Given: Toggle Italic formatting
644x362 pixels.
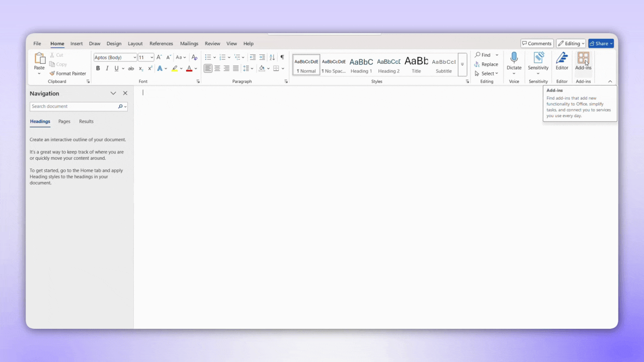Looking at the screenshot, I should click(107, 68).
